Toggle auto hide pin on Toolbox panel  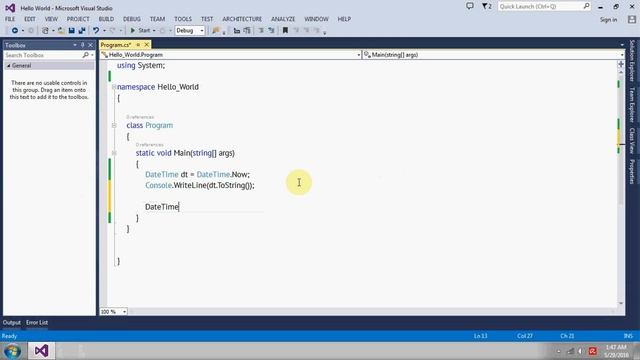(82, 45)
